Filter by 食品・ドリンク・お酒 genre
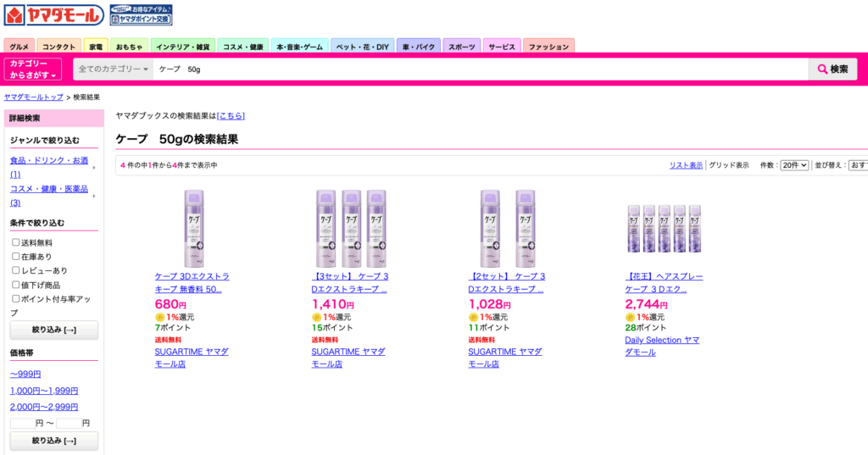868x455 pixels. [x=48, y=167]
